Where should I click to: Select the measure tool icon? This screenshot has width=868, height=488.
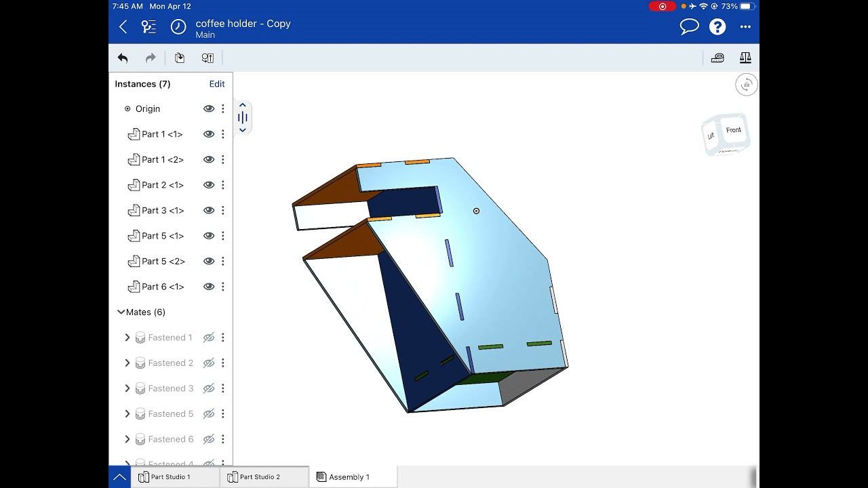(x=717, y=58)
